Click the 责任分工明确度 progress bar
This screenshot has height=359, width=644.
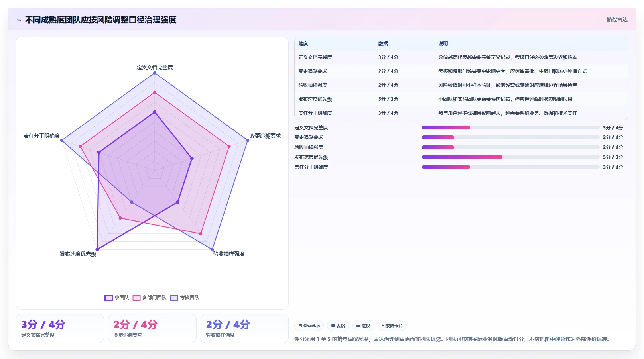510,167
